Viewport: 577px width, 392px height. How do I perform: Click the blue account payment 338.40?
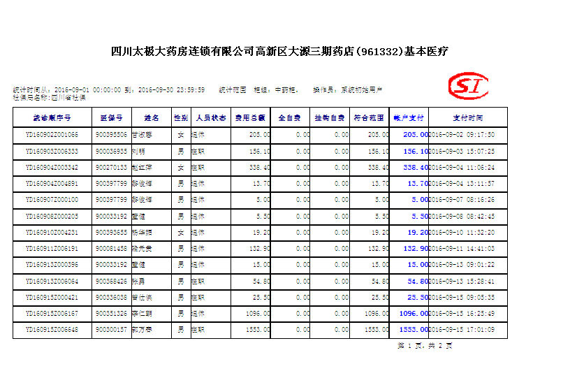coord(416,168)
